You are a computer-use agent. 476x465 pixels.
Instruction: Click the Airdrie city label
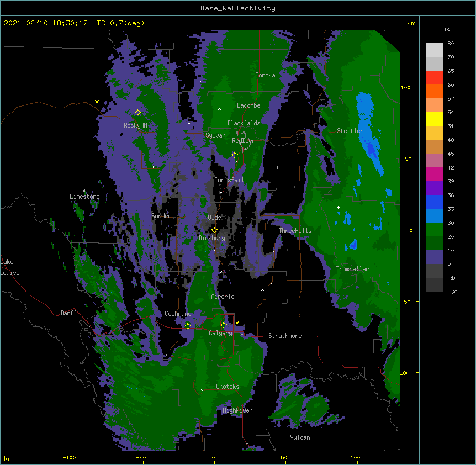(x=223, y=297)
